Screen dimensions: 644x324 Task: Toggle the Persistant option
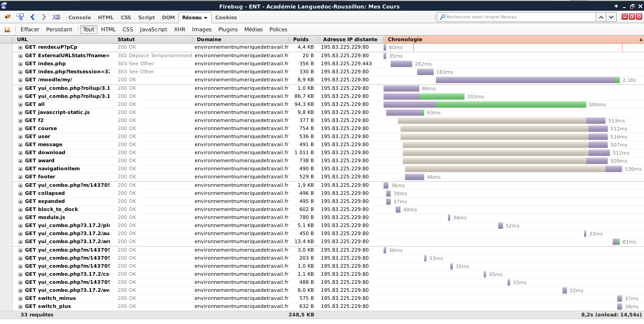point(59,29)
